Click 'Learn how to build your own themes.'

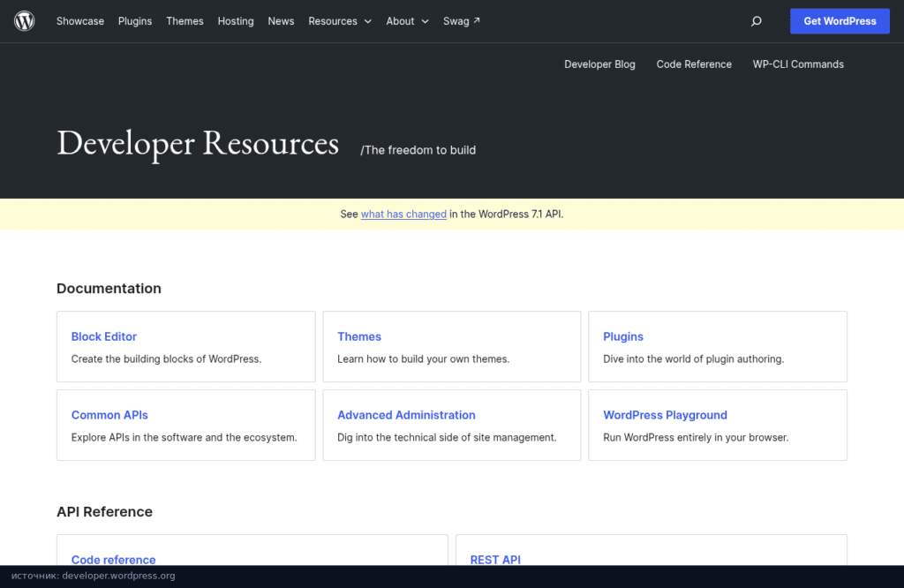point(423,359)
